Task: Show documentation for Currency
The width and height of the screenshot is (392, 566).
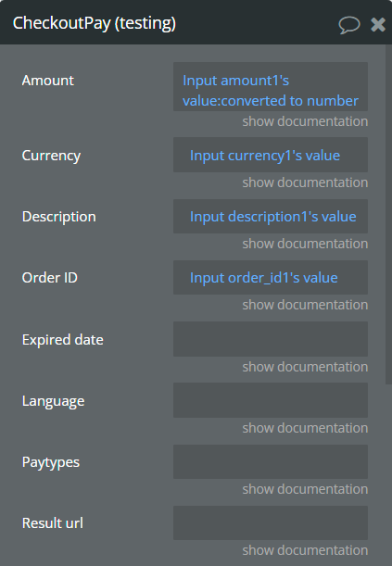Action: tap(305, 182)
